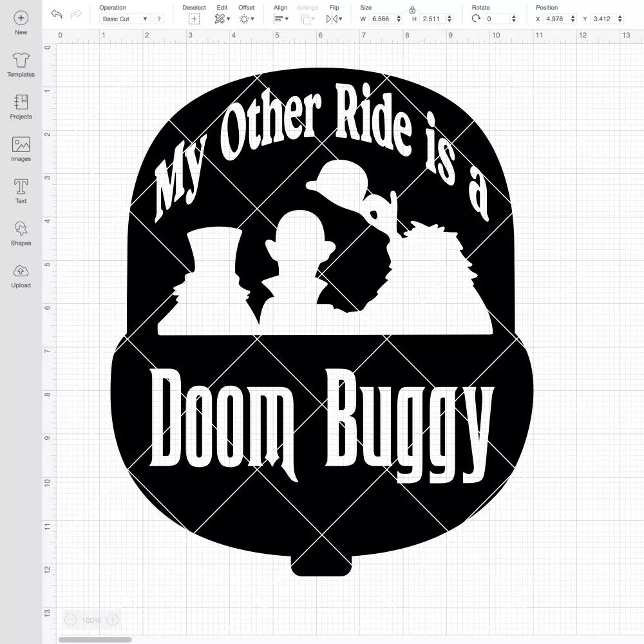
Task: Open the Templates panel
Action: point(21,65)
